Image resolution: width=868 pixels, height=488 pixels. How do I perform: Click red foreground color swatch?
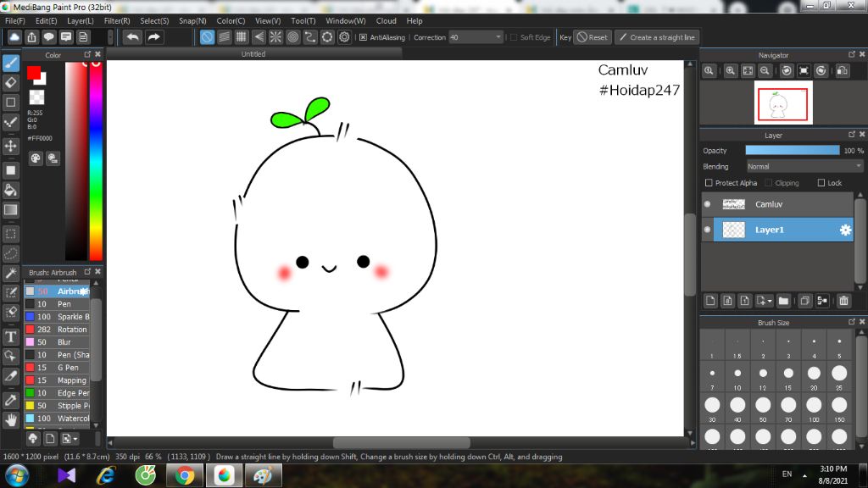coord(34,73)
